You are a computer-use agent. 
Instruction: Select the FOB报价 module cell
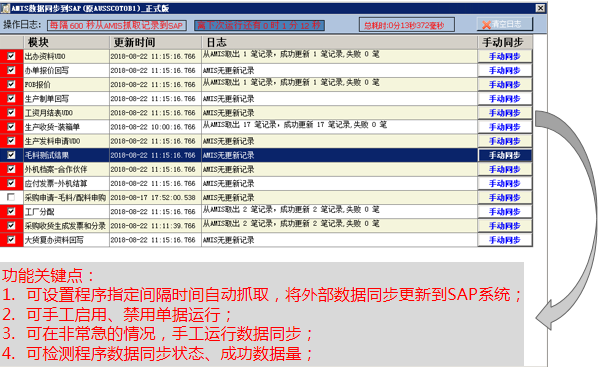click(67, 85)
